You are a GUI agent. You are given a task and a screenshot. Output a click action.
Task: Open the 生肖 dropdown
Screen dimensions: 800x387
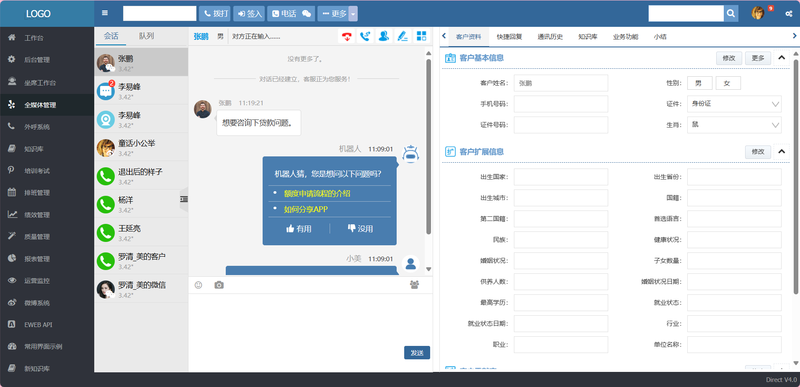(734, 125)
